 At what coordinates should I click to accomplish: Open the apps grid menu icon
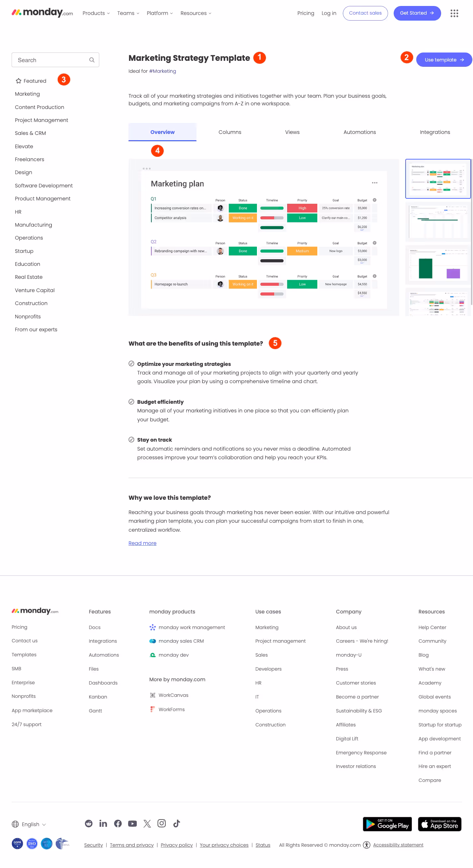(x=454, y=13)
